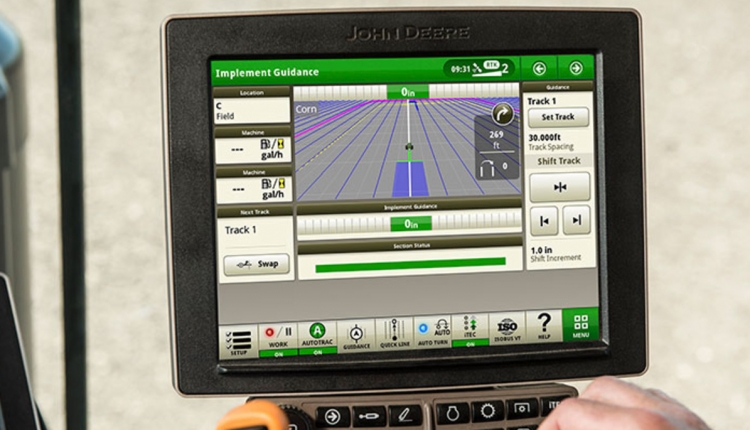750x430 pixels.
Task: Go to next run page arrow
Action: pyautogui.click(x=576, y=68)
